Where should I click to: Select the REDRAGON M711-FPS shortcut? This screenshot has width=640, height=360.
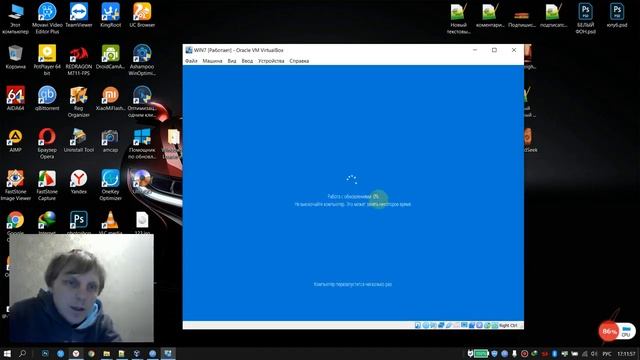tap(79, 60)
